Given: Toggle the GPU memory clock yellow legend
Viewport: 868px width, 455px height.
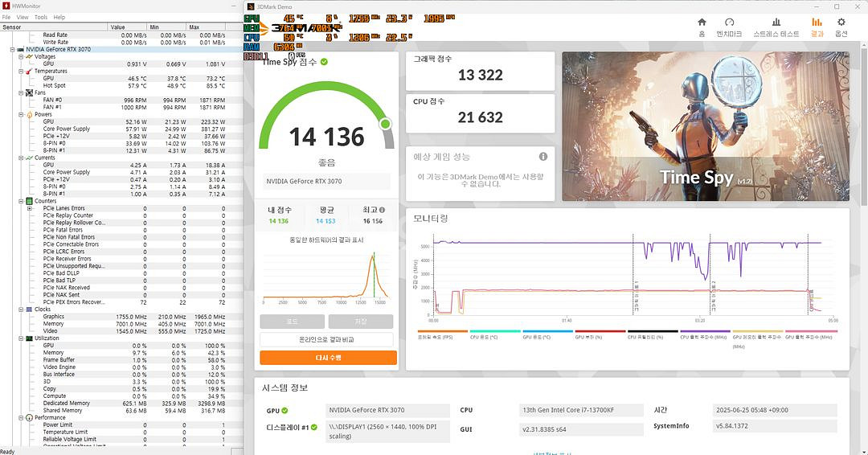Looking at the screenshot, I should coord(757,338).
